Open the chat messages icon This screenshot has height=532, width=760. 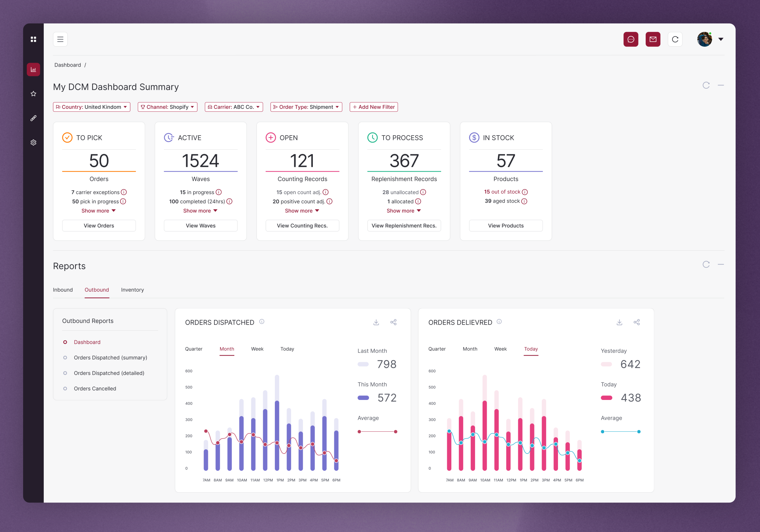click(x=630, y=39)
